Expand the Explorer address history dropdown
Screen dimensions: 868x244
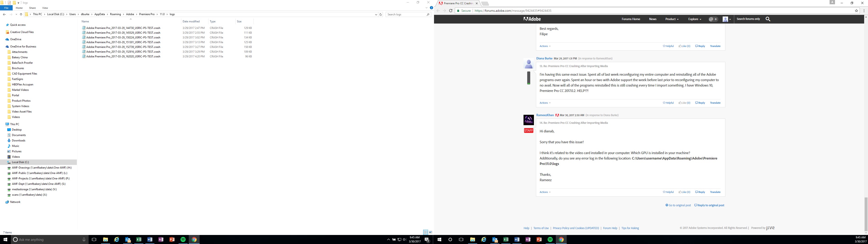point(376,14)
